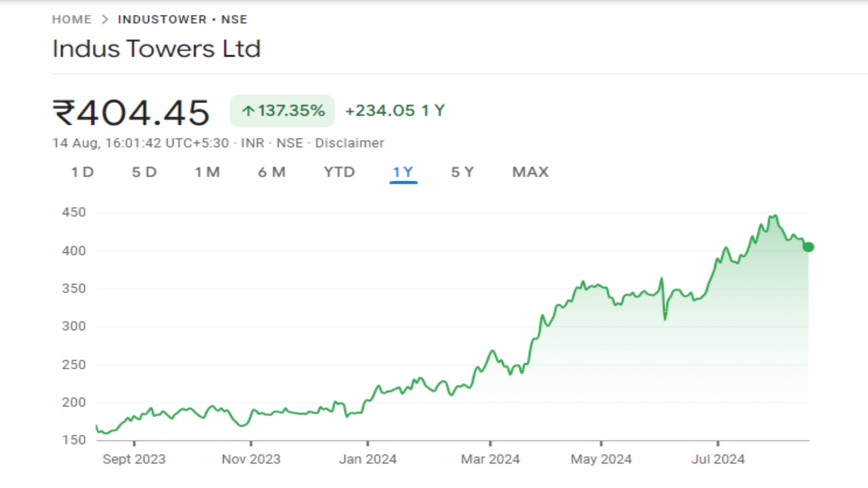This screenshot has height=488, width=868.
Task: Click the 250 y-axis value
Action: point(74,365)
